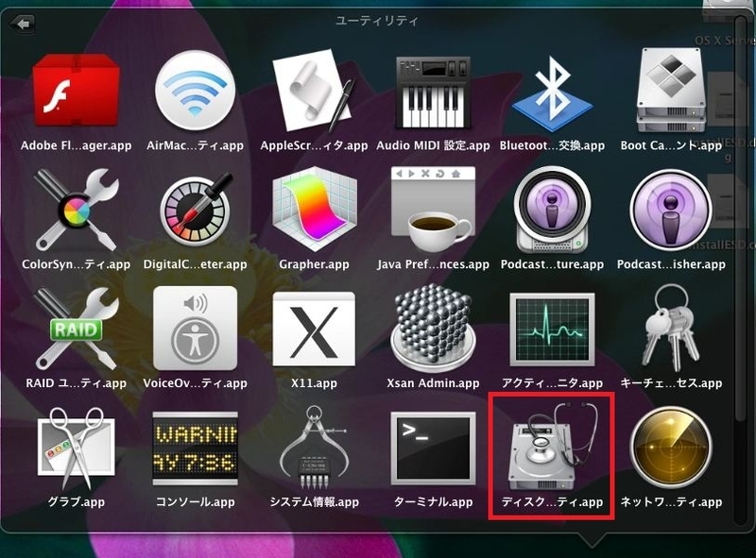Go back using the arrow button

point(23,23)
